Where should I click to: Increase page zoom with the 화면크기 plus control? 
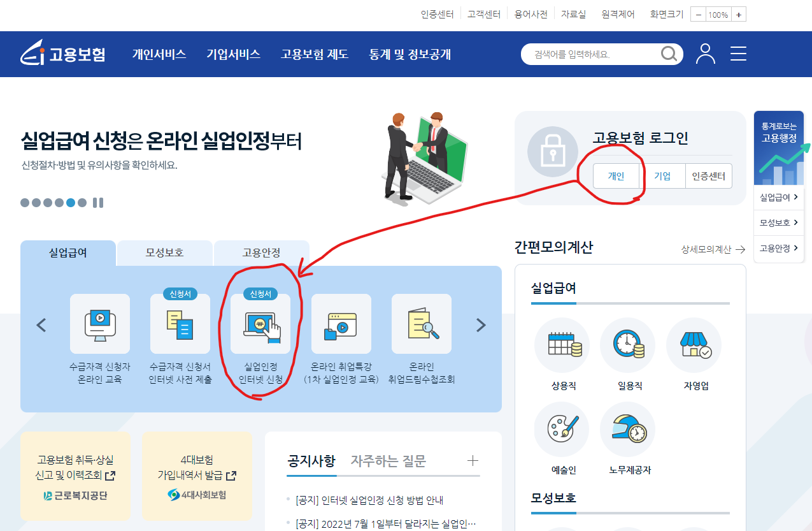pos(738,14)
